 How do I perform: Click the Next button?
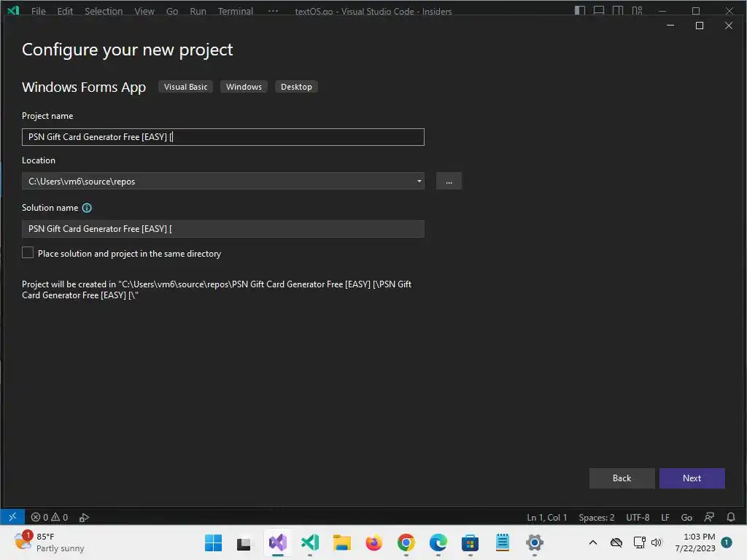click(x=692, y=478)
